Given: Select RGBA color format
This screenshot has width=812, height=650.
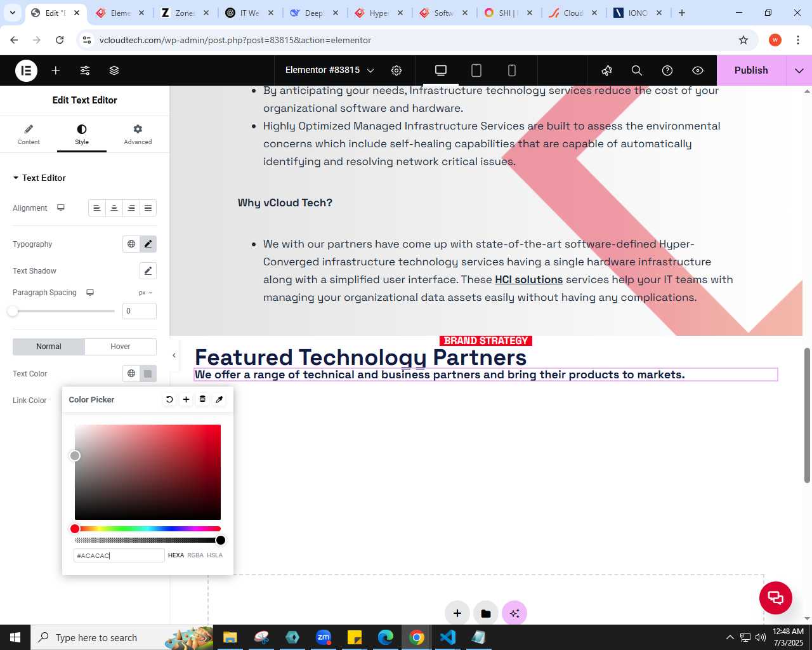Looking at the screenshot, I should point(195,555).
